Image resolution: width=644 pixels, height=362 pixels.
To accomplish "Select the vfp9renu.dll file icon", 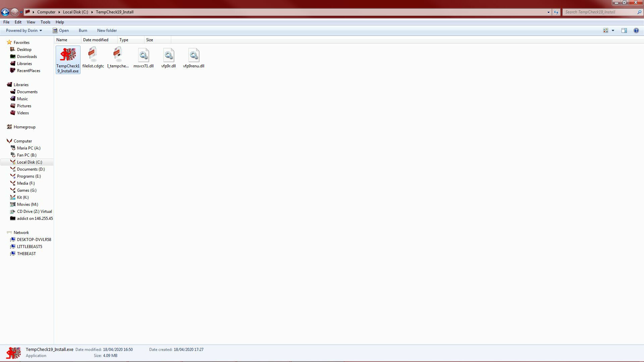I will [x=194, y=55].
